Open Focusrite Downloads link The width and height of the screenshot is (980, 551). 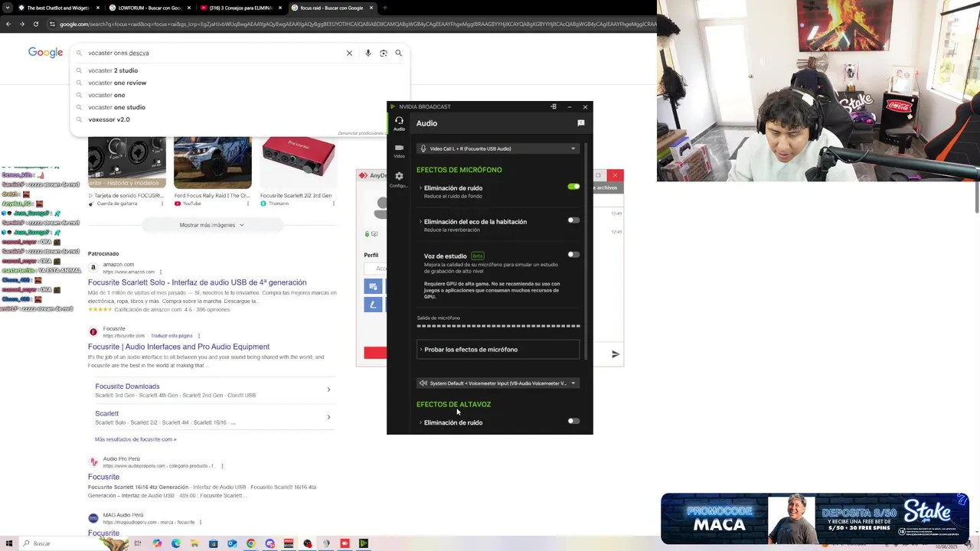coord(127,386)
